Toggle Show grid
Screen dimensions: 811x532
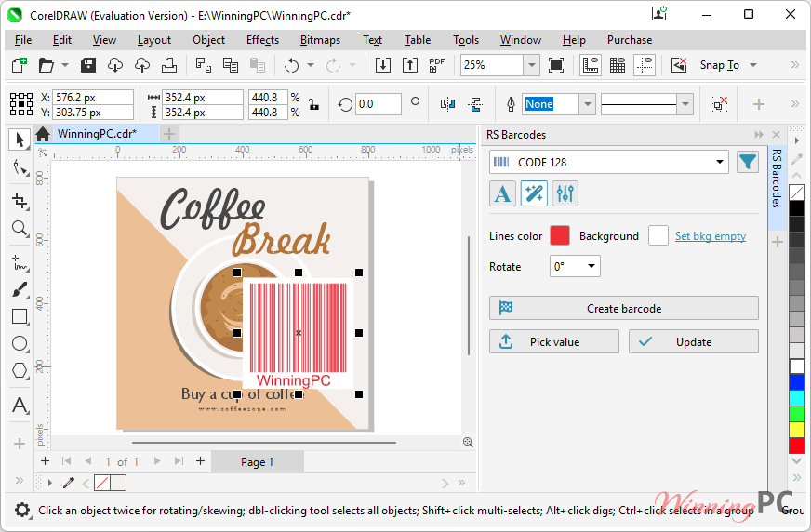coord(618,65)
